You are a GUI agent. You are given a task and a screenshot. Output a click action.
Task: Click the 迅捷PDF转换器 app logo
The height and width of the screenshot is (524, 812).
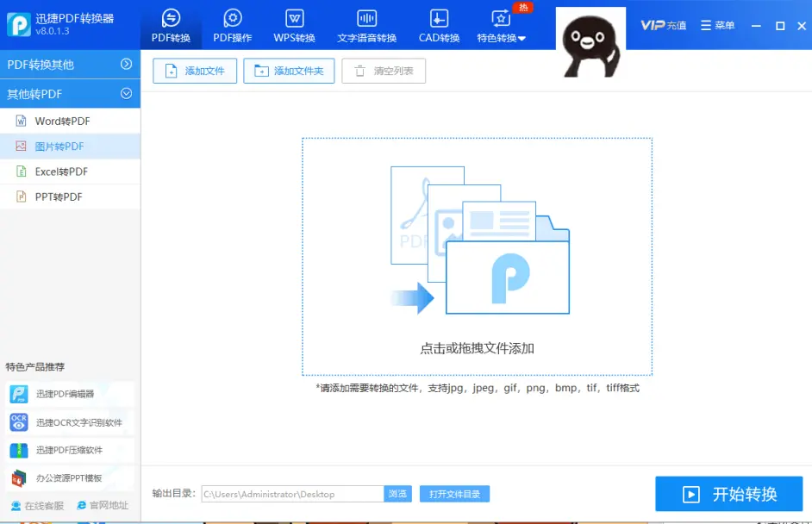pos(19,24)
